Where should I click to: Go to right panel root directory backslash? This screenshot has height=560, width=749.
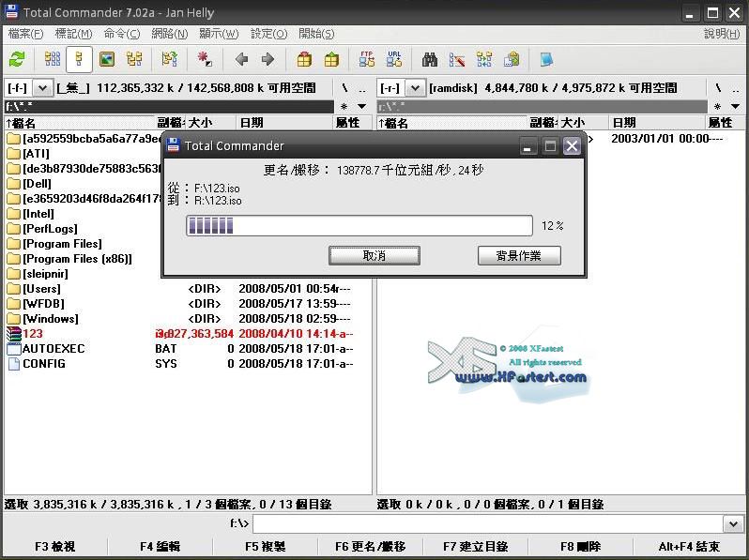click(x=718, y=88)
